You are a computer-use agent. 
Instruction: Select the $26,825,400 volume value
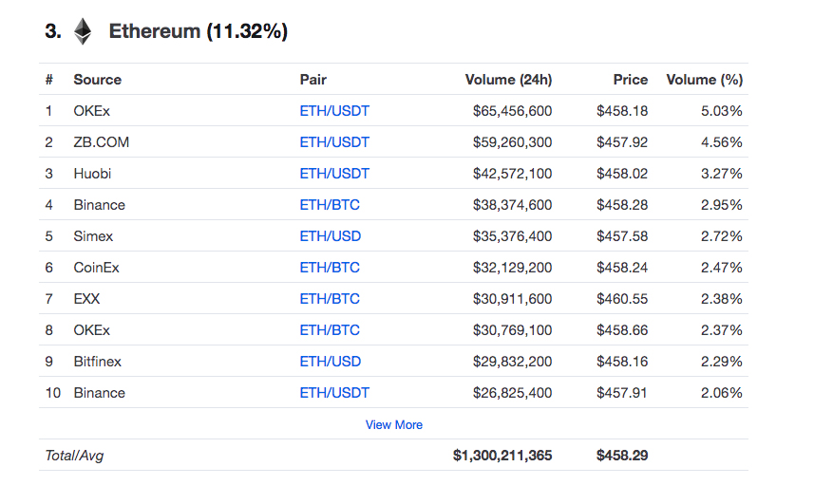click(512, 393)
